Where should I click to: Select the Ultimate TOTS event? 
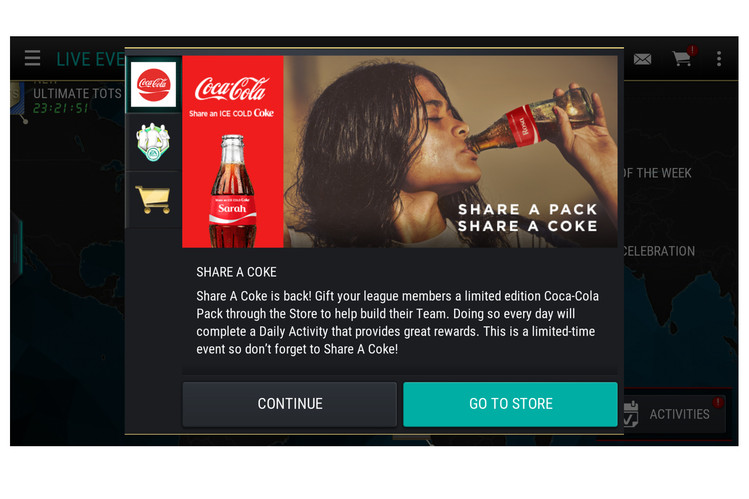(77, 94)
